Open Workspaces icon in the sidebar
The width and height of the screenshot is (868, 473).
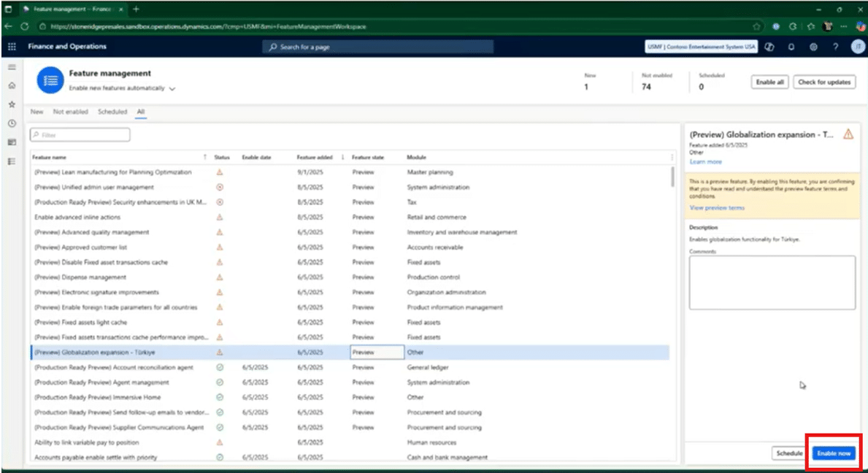12,142
